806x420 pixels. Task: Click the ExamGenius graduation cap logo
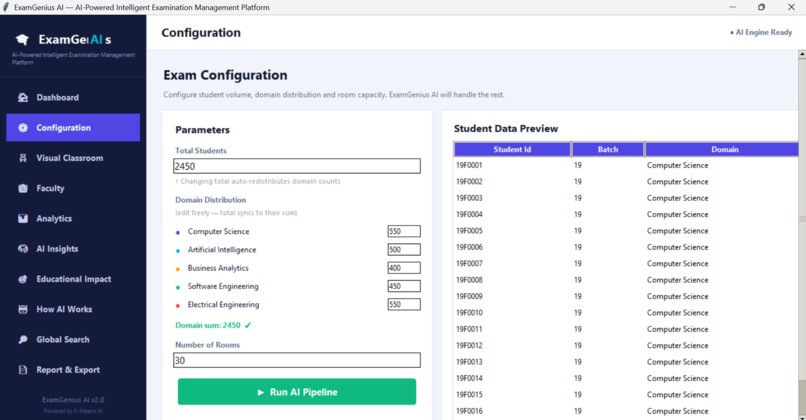pyautogui.click(x=22, y=40)
